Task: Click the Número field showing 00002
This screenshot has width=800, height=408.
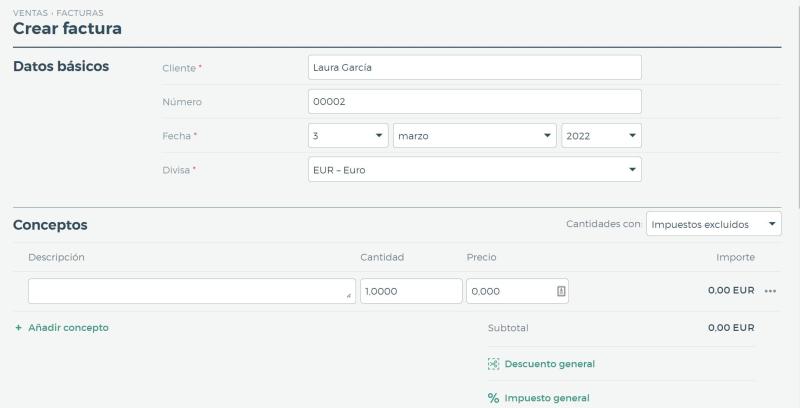Action: (474, 101)
